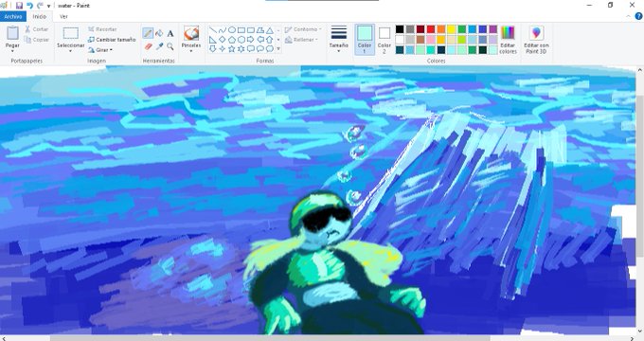644x341 pixels.
Task: Choose the Rounded rectangle shape
Action: 251,30
